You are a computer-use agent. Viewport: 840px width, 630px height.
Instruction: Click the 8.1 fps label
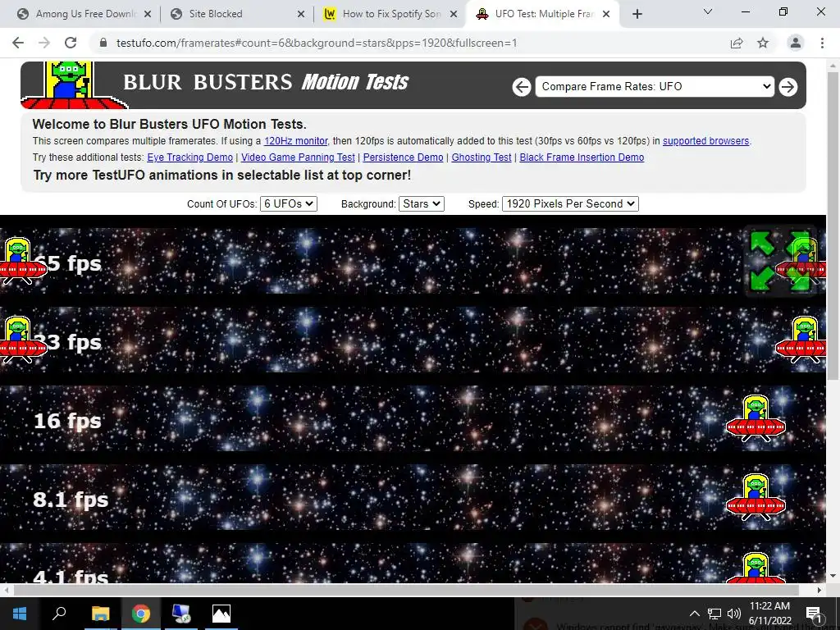tap(71, 500)
